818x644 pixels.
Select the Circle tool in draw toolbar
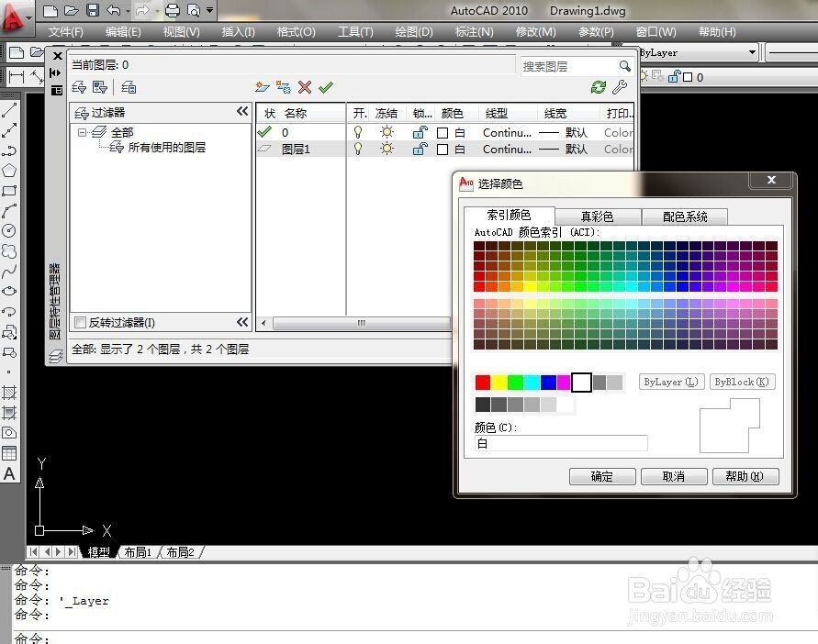pyautogui.click(x=9, y=231)
